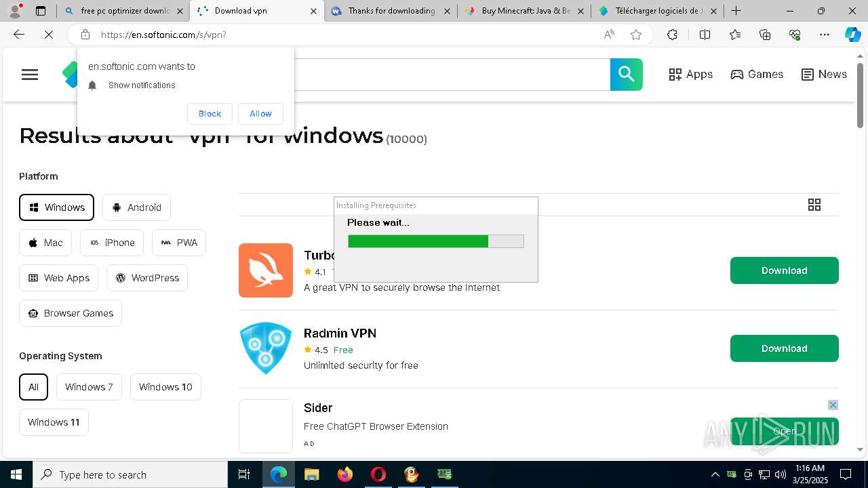This screenshot has height=488, width=868.
Task: Close the Sider ad
Action: [x=833, y=405]
